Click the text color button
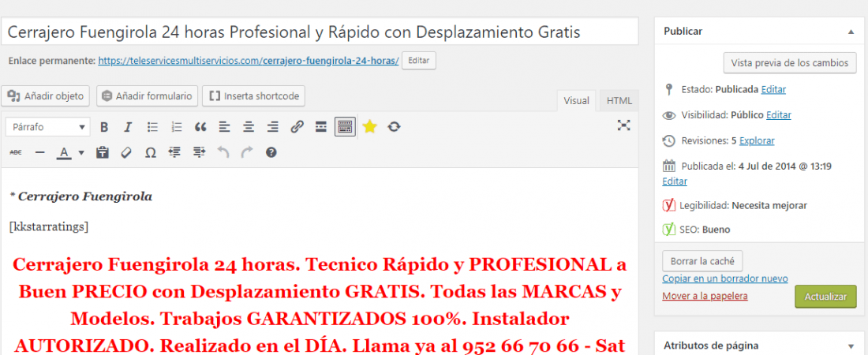This screenshot has width=868, height=355. 65,152
